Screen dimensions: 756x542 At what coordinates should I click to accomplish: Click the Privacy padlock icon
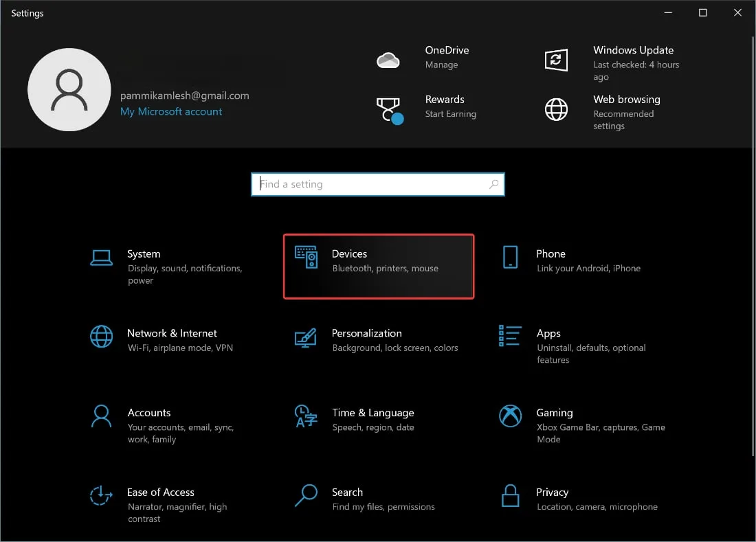coord(510,496)
